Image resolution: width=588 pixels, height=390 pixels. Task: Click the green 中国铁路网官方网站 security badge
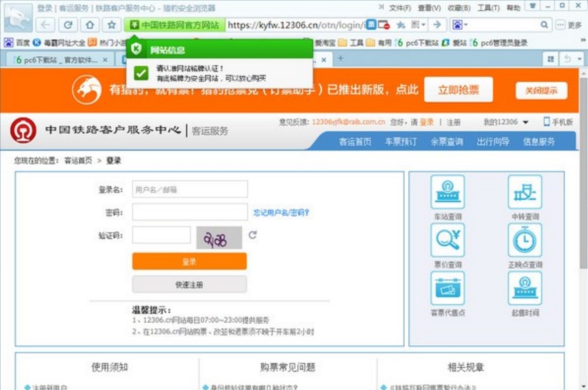pyautogui.click(x=174, y=25)
